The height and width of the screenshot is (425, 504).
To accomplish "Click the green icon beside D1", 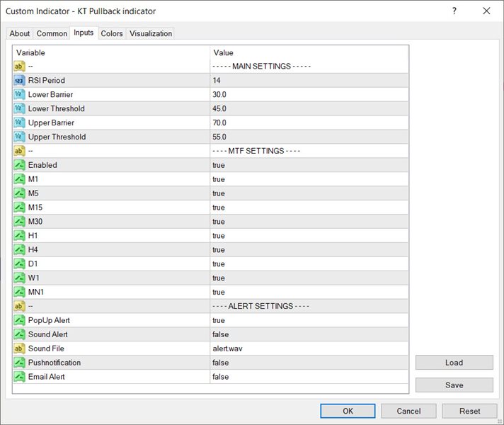I will click(19, 263).
